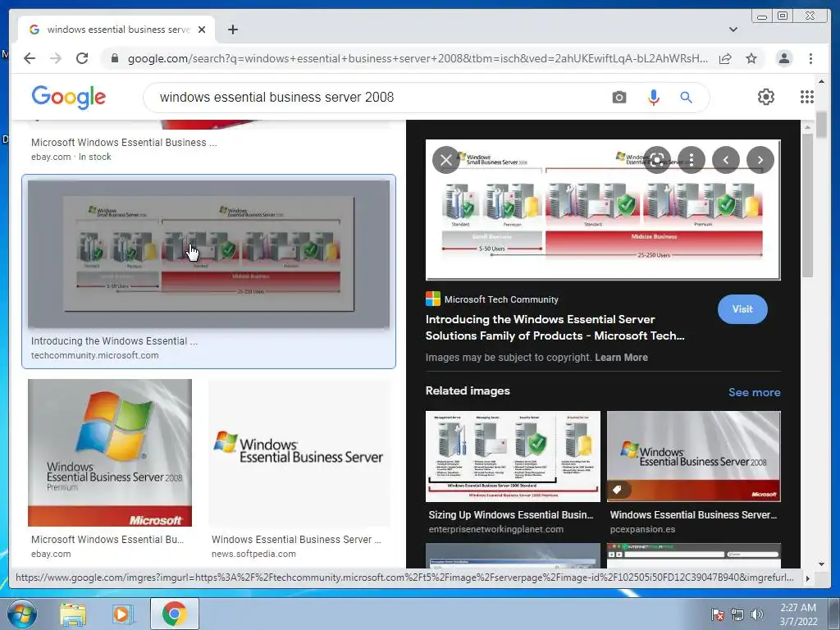Start voice search with the microphone

[x=654, y=98]
